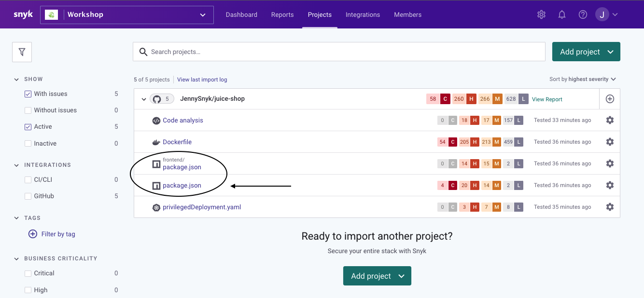Collapse the INTEGRATIONS filter section

point(17,165)
